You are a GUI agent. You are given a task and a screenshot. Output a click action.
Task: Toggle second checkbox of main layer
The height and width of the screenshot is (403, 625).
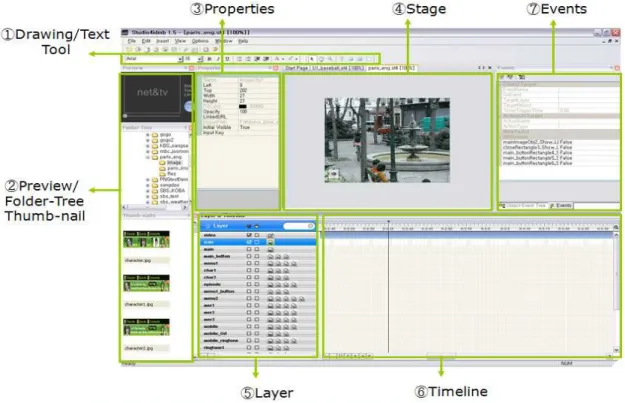click(257, 250)
